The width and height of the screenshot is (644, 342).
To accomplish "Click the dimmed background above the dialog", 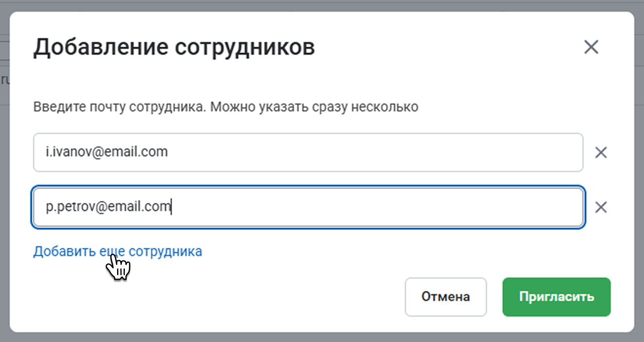I will coord(322,5).
